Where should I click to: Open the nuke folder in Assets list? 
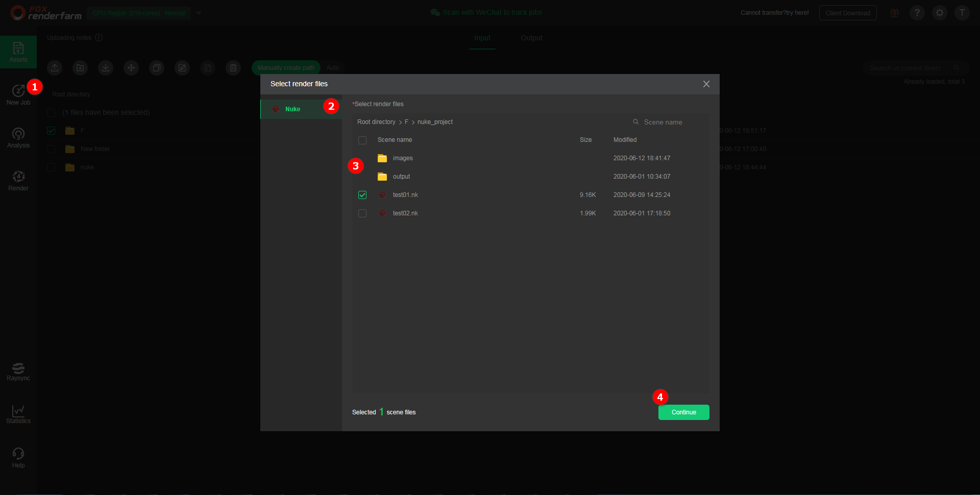click(87, 167)
